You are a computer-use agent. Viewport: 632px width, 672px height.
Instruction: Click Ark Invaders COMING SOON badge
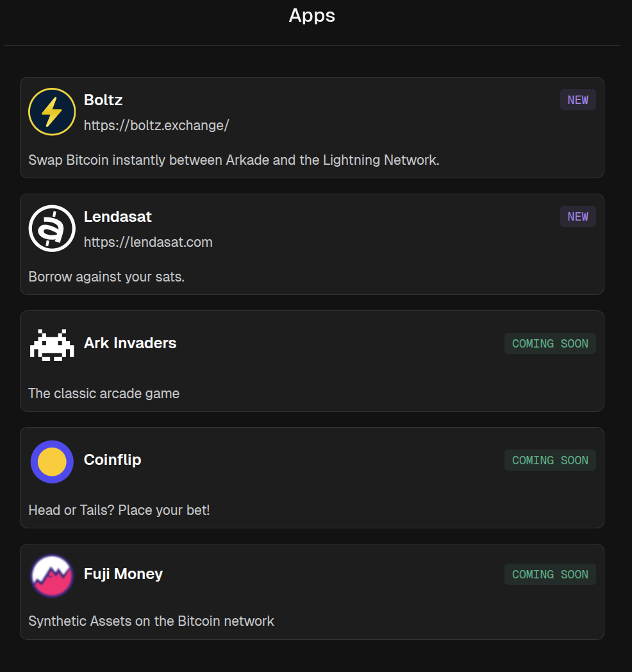coord(550,344)
